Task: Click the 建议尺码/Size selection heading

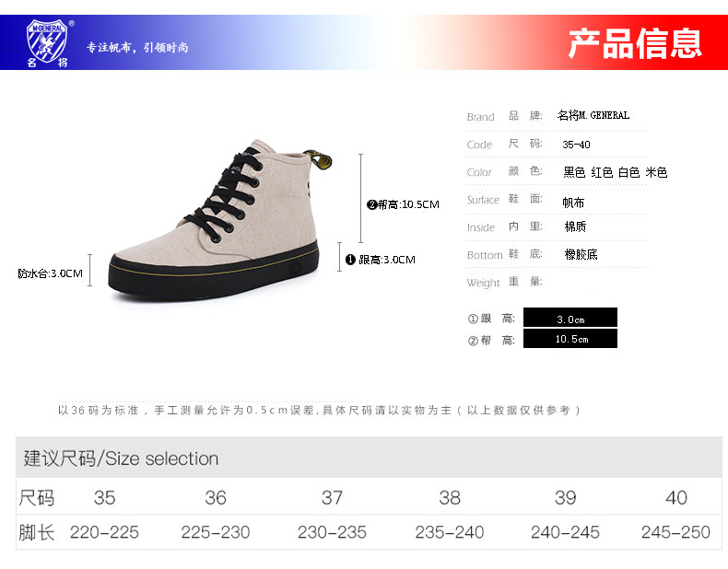Action: [x=121, y=459]
